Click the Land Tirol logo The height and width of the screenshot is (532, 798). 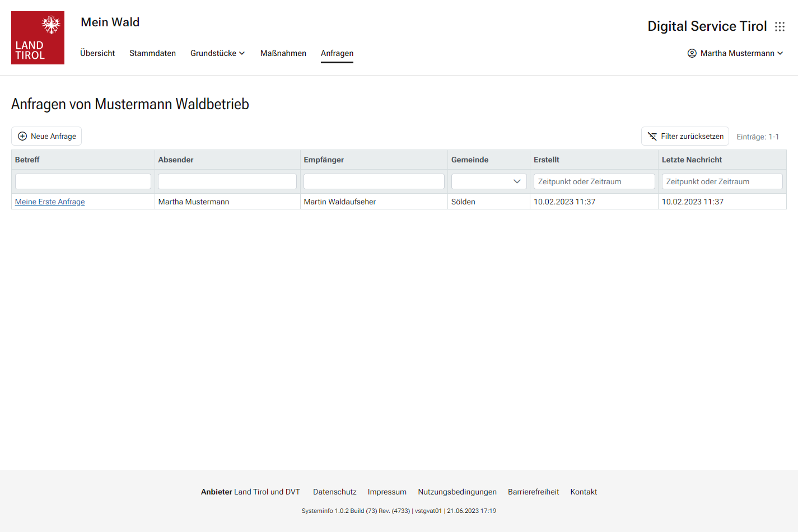(x=38, y=38)
